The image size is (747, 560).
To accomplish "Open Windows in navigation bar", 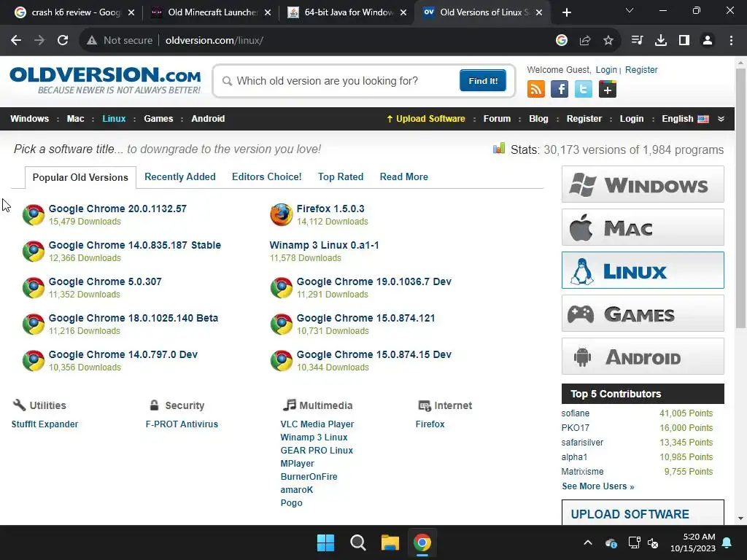I will tap(29, 119).
